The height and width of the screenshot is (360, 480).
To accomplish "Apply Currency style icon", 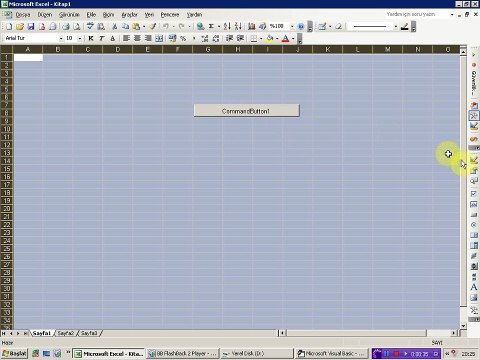I will coord(172,38).
